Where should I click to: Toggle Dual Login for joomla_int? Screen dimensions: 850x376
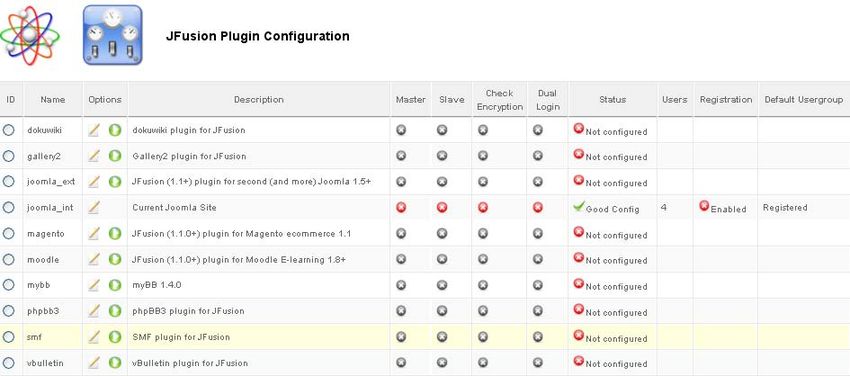(x=538, y=208)
